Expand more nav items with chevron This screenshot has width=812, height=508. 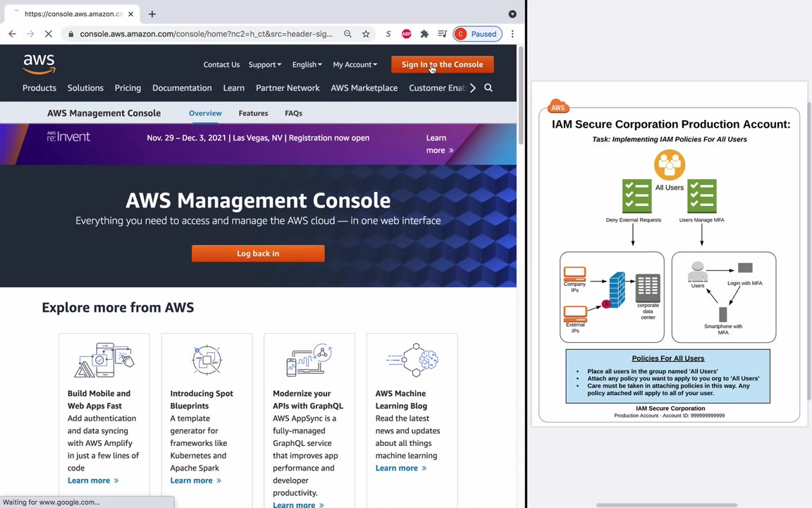(472, 87)
